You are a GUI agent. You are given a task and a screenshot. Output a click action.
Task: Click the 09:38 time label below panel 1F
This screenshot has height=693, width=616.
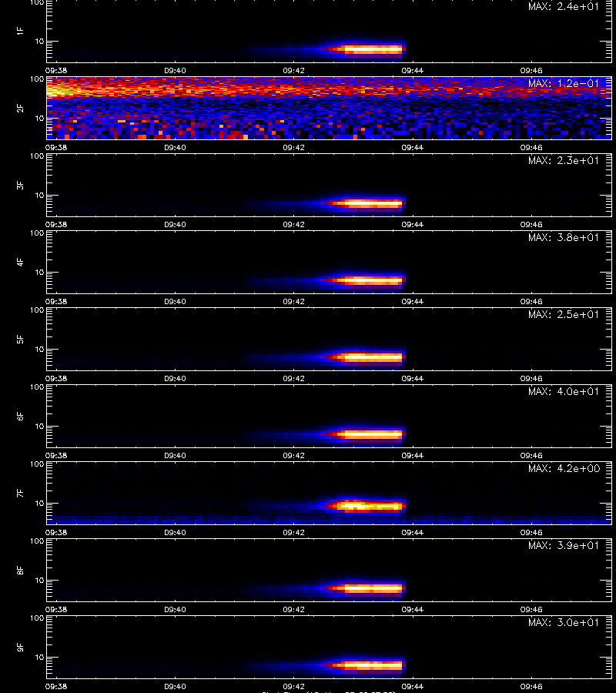56,71
